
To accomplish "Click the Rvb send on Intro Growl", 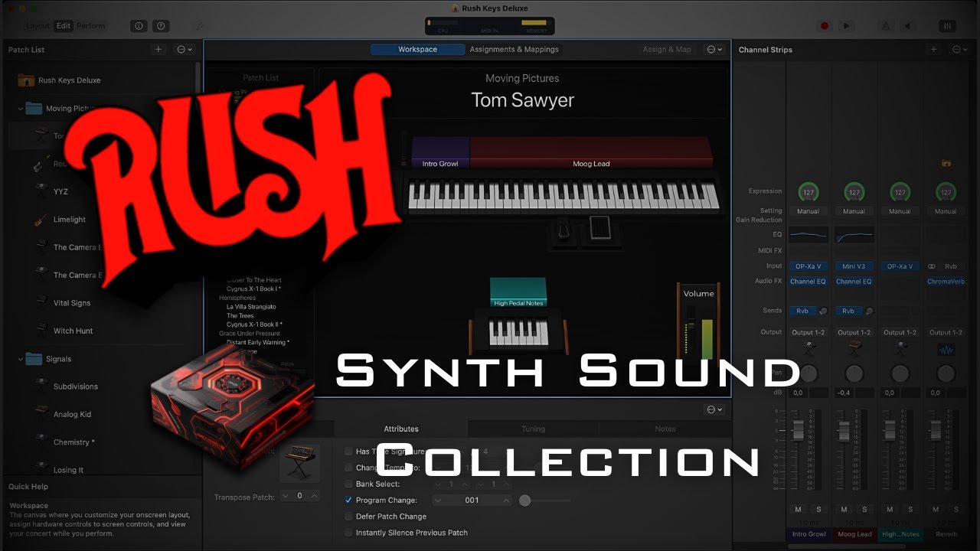I will coord(802,311).
